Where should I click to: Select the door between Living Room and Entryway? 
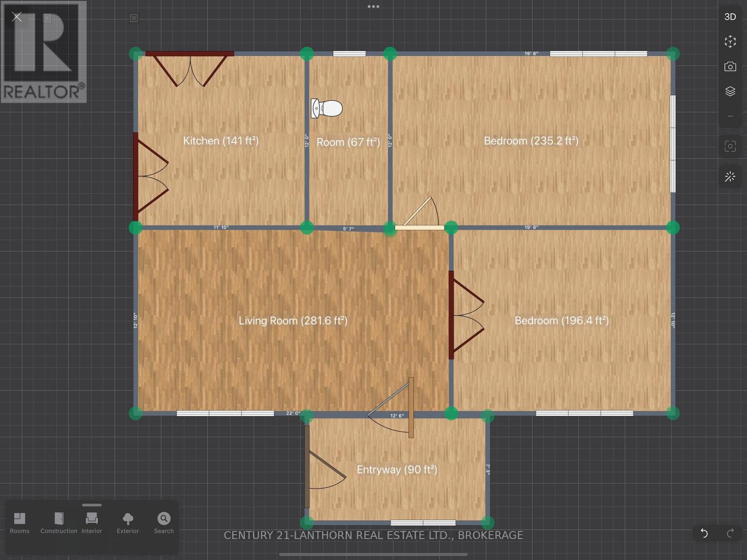coord(391,407)
